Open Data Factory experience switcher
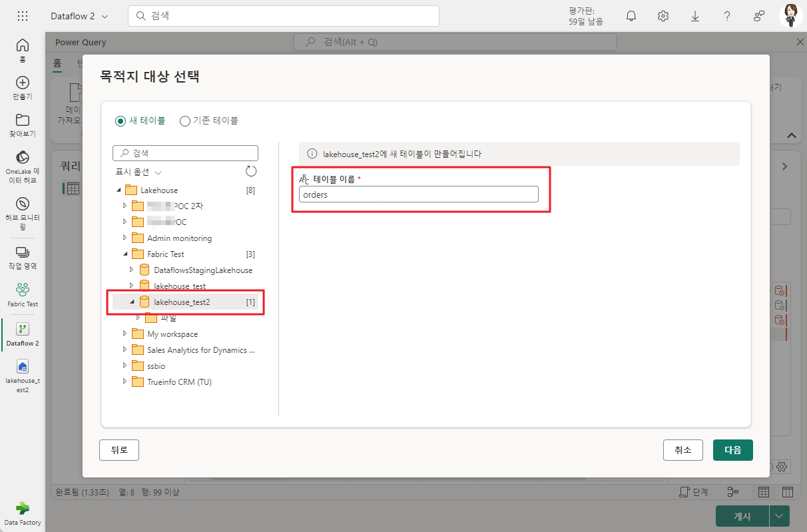807x532 pixels. point(23,513)
